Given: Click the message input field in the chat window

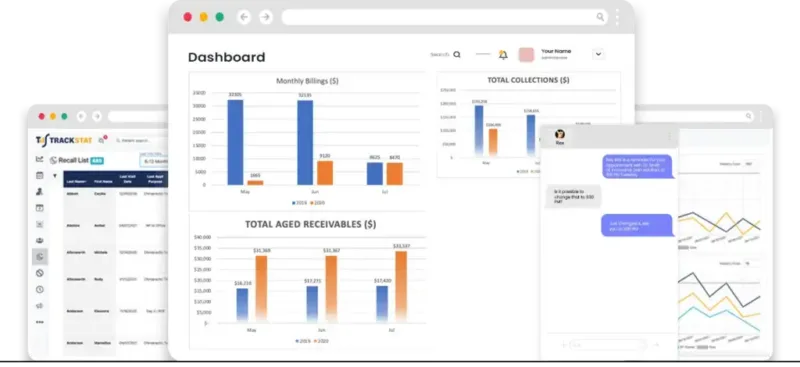Looking at the screenshot, I should coord(608,345).
